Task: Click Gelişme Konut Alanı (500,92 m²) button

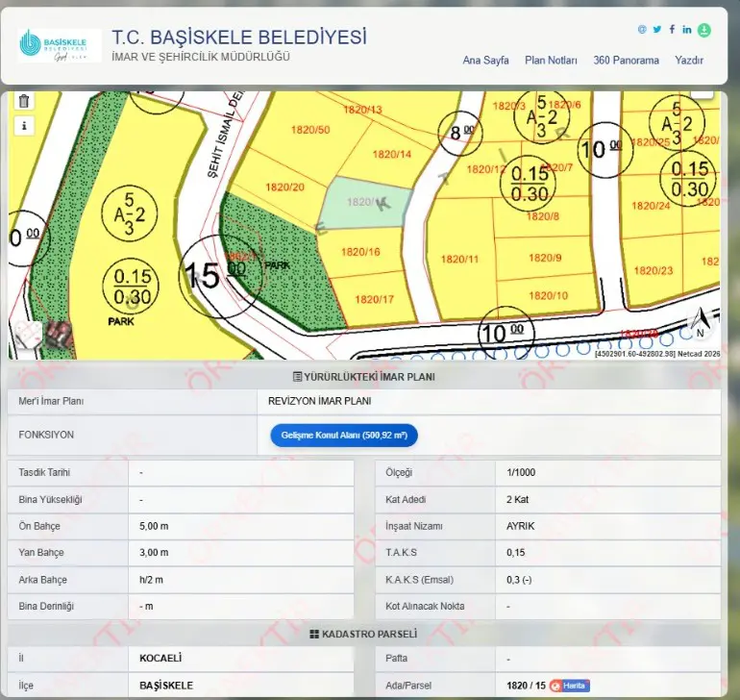Action: coord(344,435)
